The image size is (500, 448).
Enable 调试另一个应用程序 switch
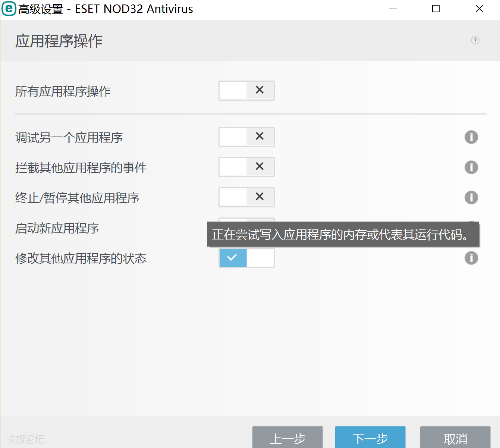click(246, 137)
